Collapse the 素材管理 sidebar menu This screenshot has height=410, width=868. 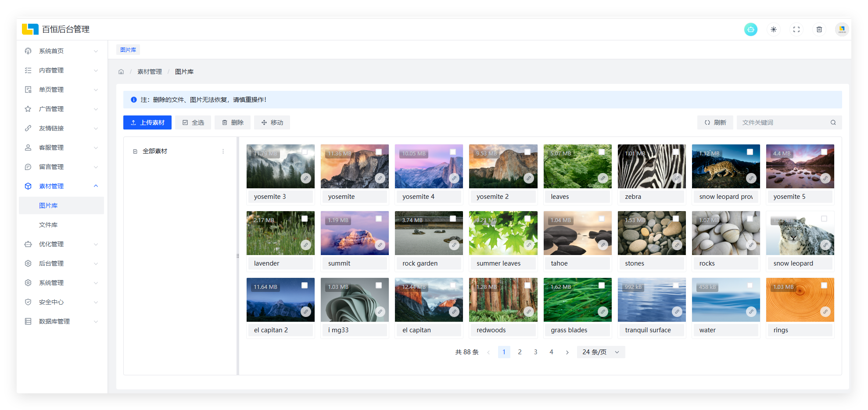coord(61,186)
